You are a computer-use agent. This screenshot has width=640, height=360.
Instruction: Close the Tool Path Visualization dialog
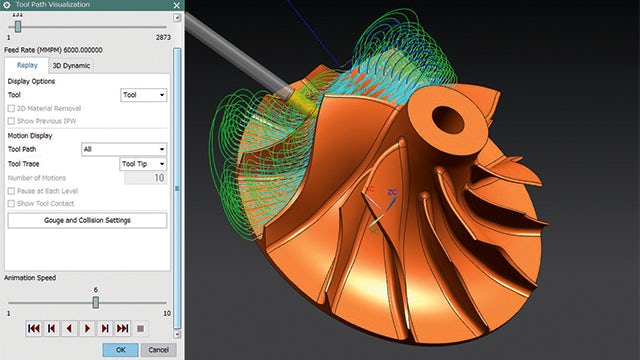[176, 5]
